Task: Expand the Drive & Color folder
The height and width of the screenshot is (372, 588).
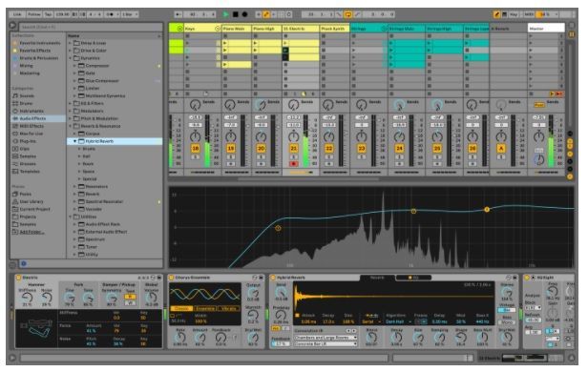Action: 70,51
